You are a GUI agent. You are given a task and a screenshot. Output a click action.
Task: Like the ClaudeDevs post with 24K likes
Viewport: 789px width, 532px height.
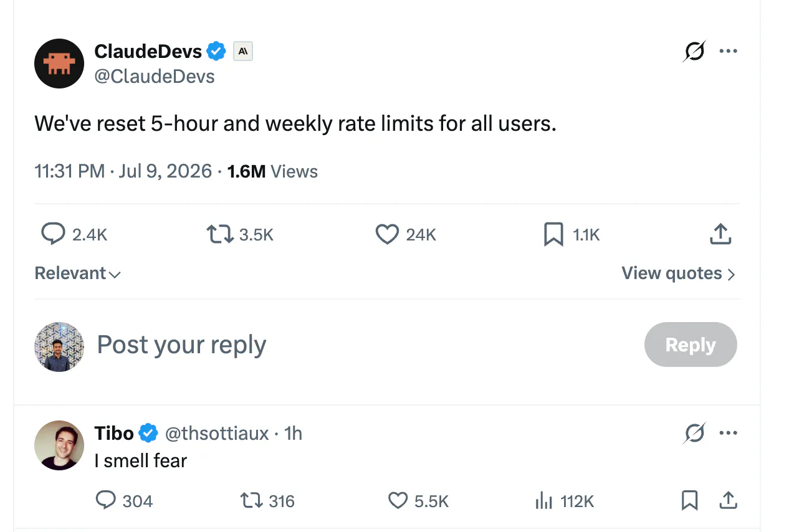pos(387,234)
